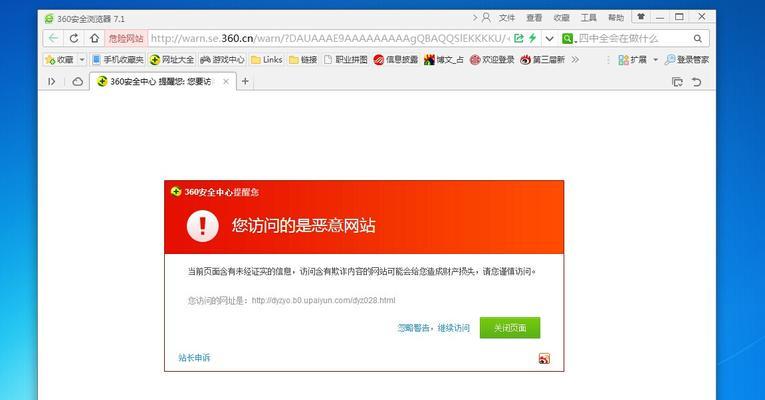
Task: Open the 第三届新 bookmark
Action: (542, 60)
